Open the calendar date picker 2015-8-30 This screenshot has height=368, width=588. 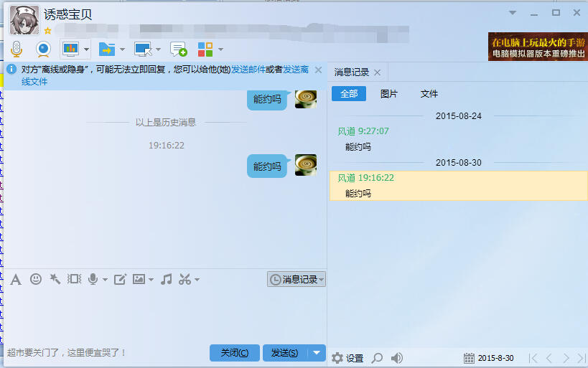489,358
